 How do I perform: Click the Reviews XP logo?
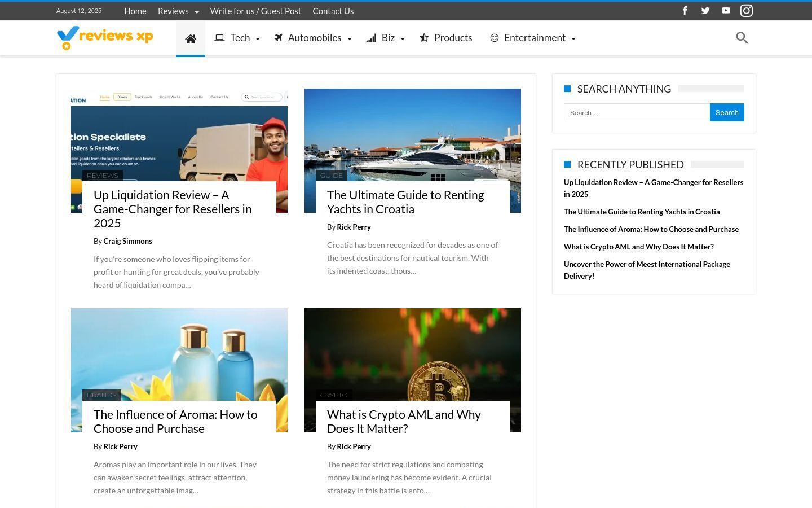pos(105,38)
